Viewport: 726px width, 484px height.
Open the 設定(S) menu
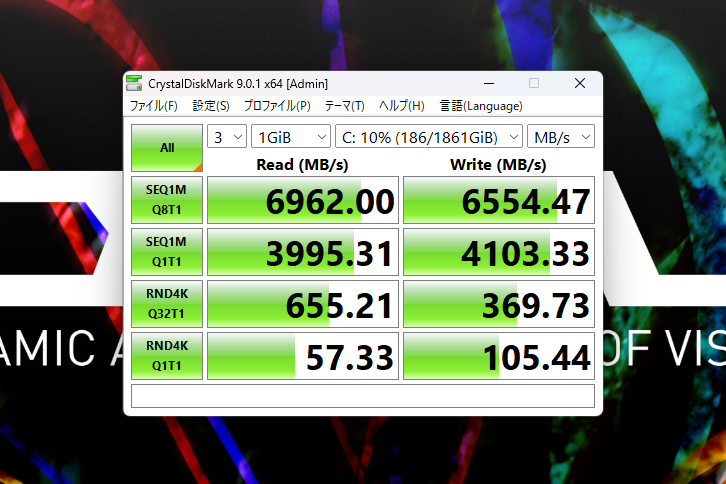click(211, 106)
